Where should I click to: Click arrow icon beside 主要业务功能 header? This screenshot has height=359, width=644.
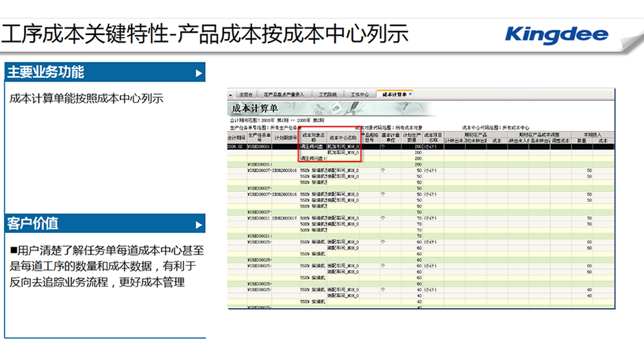pyautogui.click(x=199, y=73)
